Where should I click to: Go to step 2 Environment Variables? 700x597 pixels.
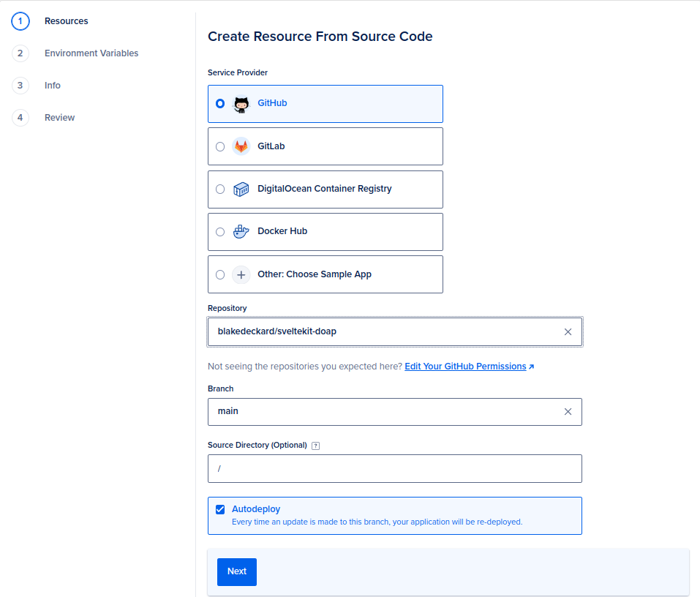coord(91,53)
